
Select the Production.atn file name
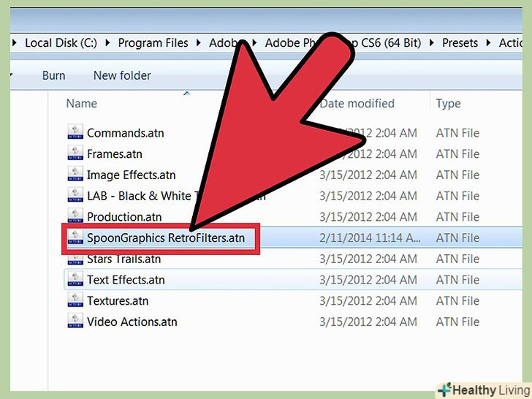tap(124, 217)
